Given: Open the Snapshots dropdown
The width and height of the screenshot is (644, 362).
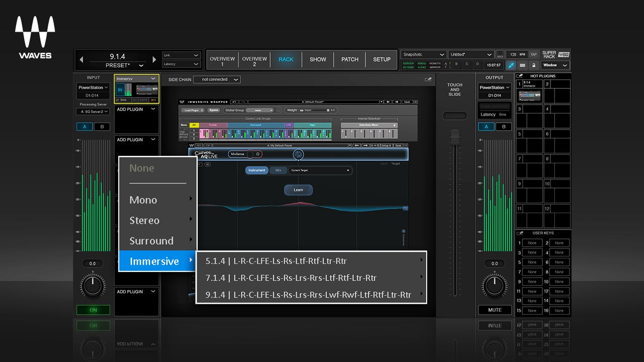Looking at the screenshot, I should [423, 54].
